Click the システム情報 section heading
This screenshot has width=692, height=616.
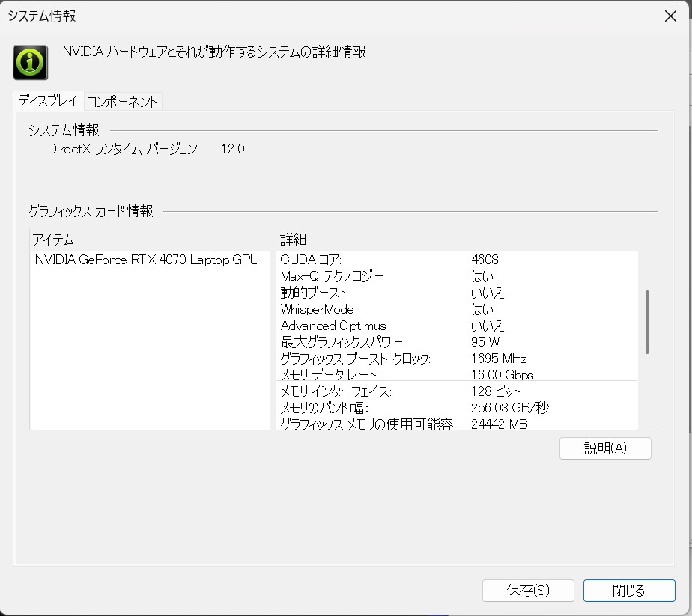(64, 130)
